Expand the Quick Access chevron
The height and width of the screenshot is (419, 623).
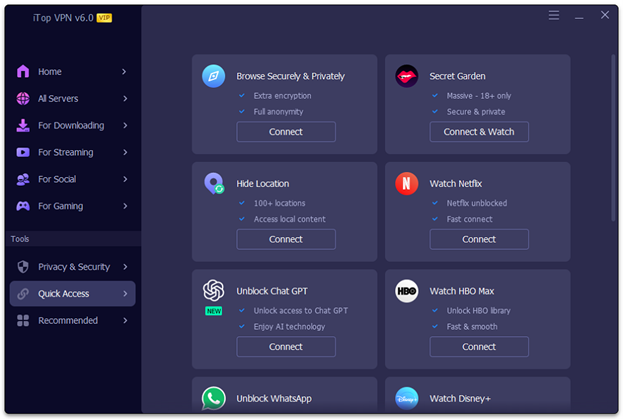(x=125, y=294)
